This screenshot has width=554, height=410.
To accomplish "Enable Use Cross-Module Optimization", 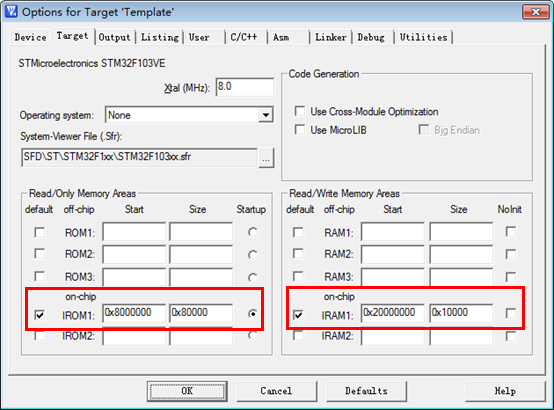I will coord(300,111).
